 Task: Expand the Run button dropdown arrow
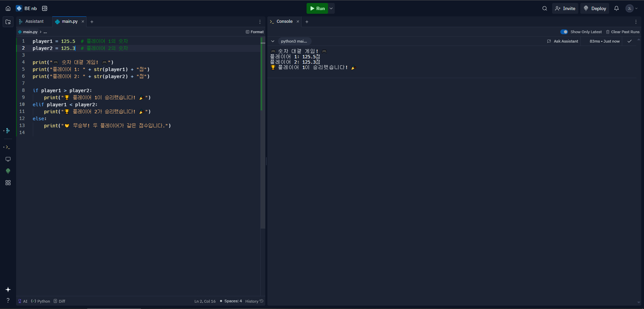(331, 8)
